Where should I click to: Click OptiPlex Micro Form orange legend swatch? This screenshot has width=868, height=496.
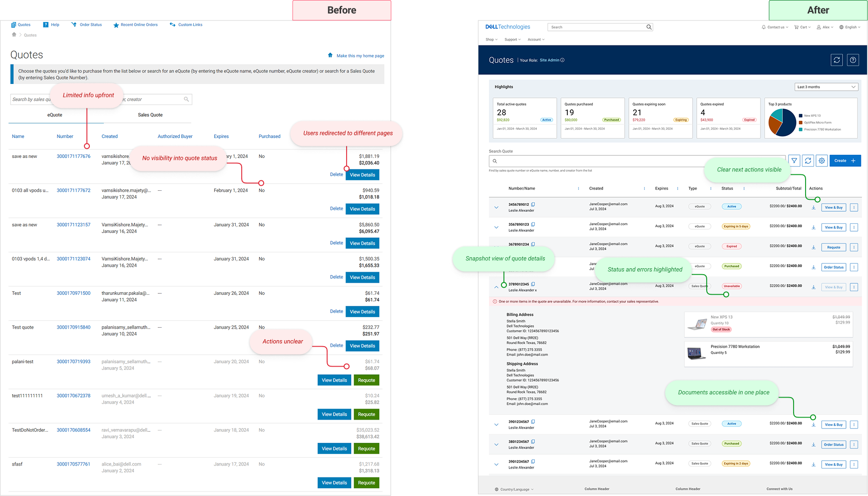(x=801, y=122)
